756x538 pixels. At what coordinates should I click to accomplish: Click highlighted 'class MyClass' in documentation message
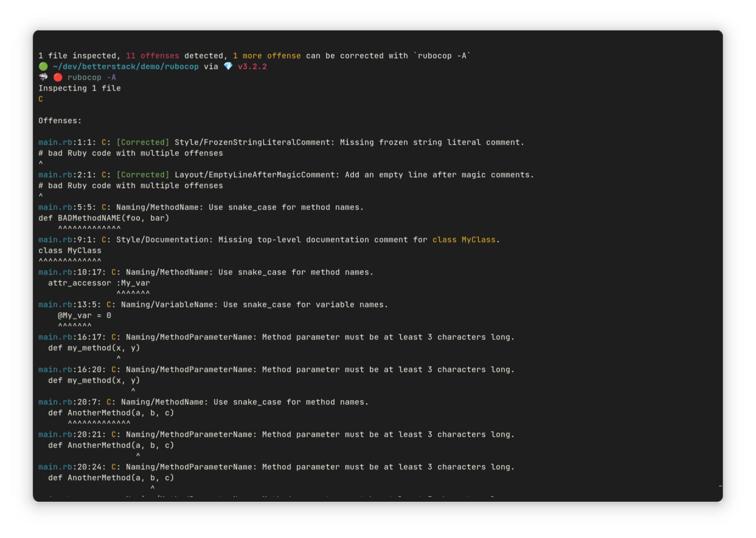click(x=464, y=240)
